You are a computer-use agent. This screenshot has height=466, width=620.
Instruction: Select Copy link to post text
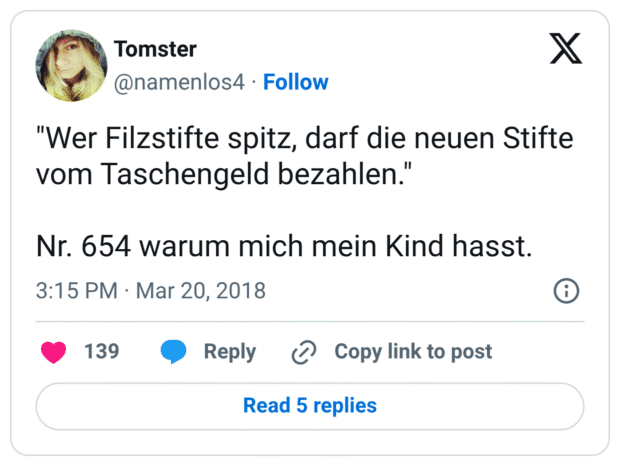(x=413, y=352)
